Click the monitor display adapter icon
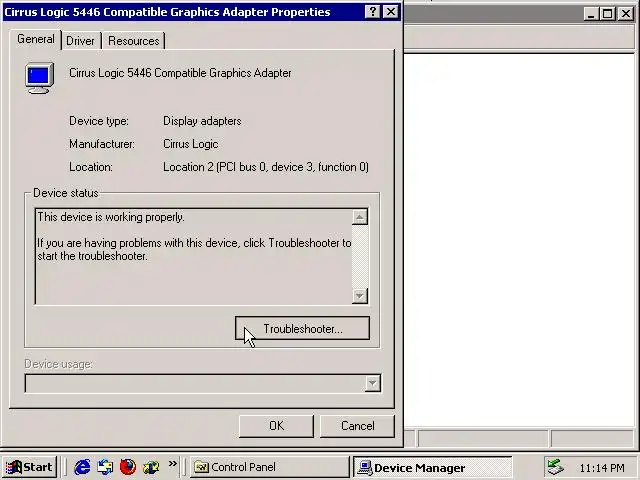640x480 pixels. click(x=39, y=78)
